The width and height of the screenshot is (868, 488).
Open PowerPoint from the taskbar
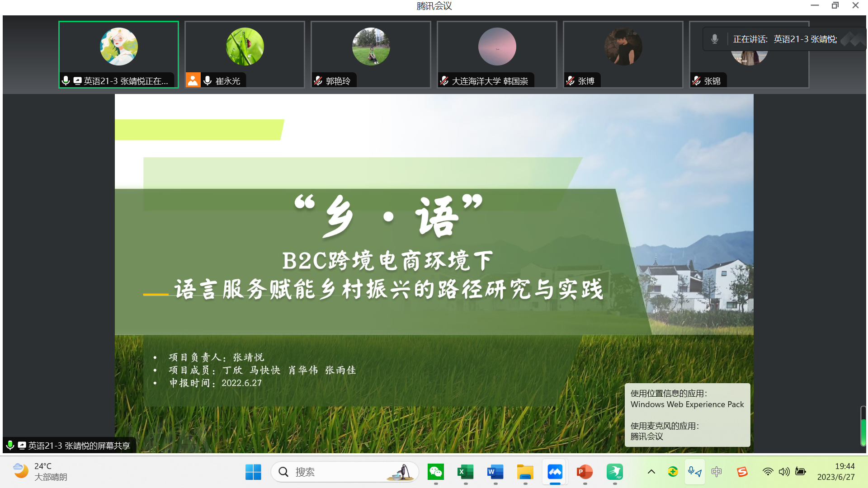point(585,472)
